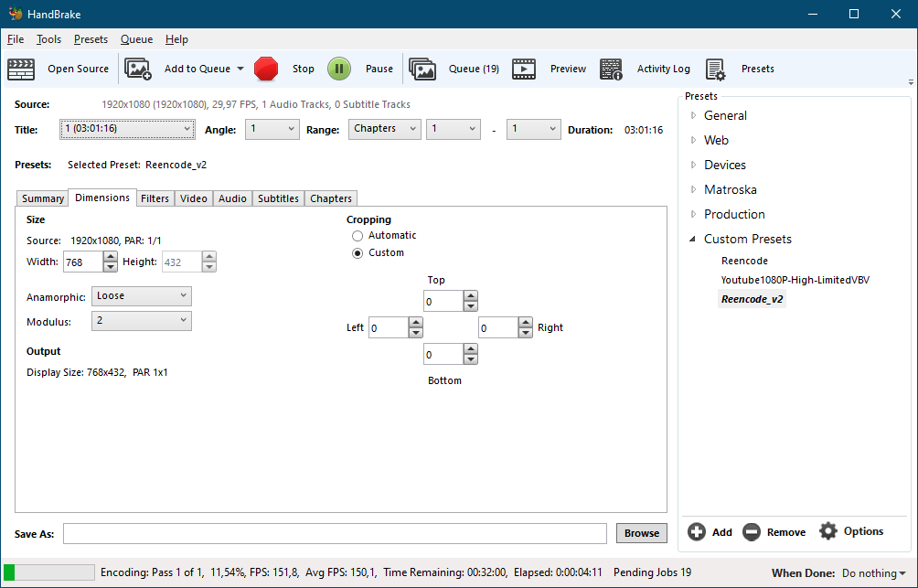Click the Browse button
The height and width of the screenshot is (588, 918).
point(642,533)
